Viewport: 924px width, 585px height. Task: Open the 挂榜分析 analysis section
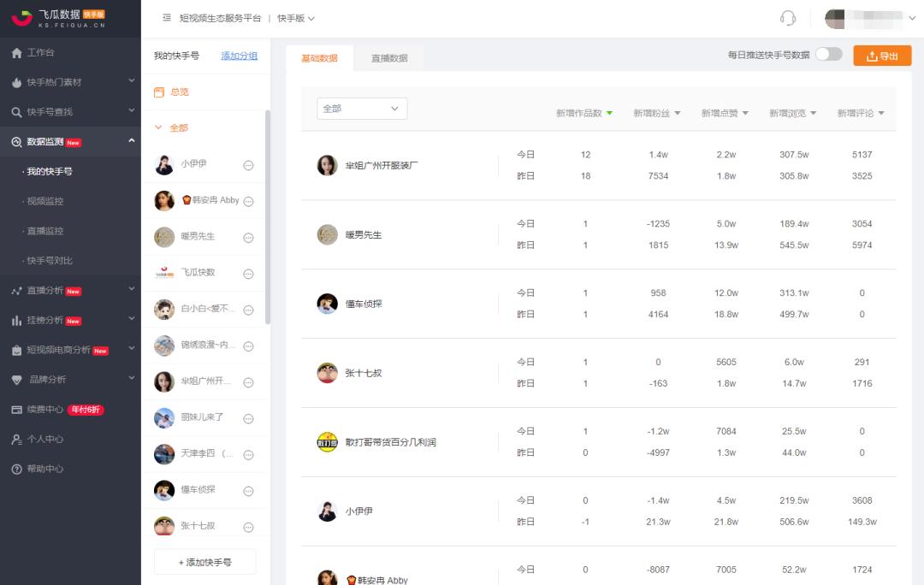point(53,318)
